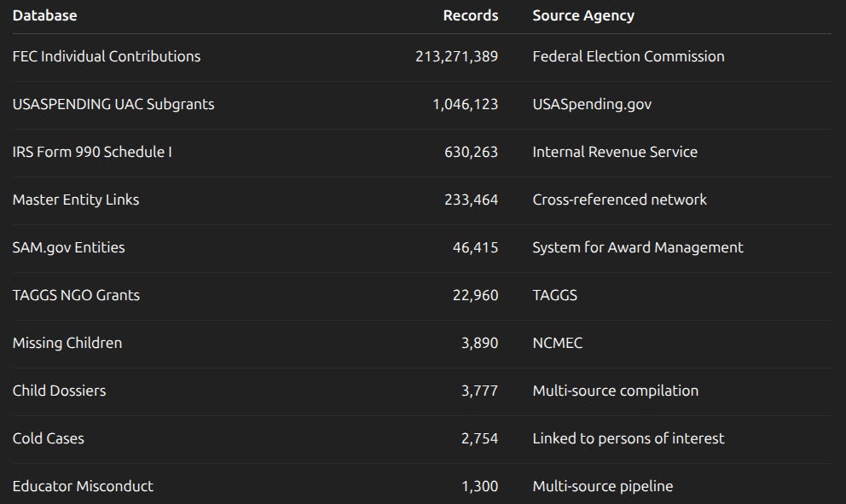Select Cross-referenced network source cell
The image size is (846, 504).
tap(619, 200)
